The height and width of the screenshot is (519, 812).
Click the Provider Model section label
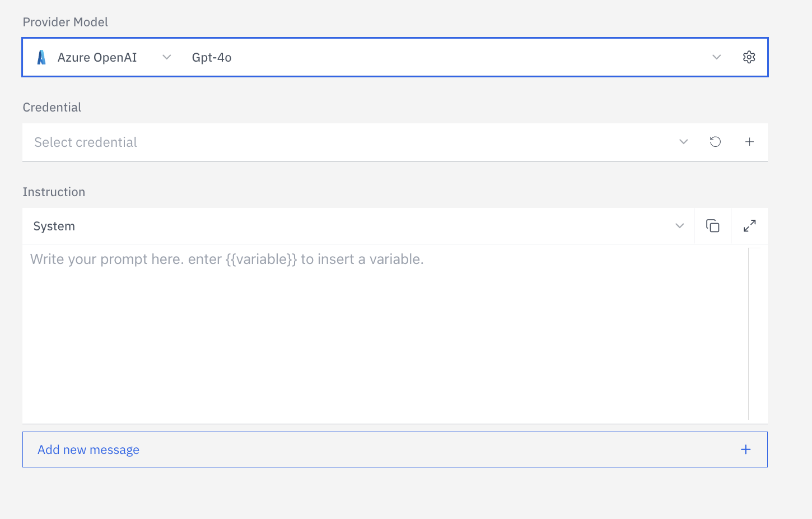click(65, 22)
